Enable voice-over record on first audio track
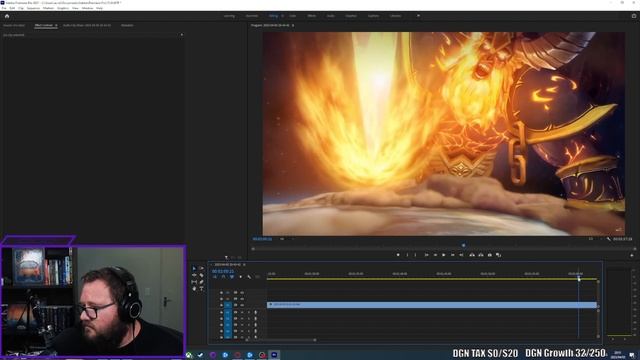 tap(256, 312)
